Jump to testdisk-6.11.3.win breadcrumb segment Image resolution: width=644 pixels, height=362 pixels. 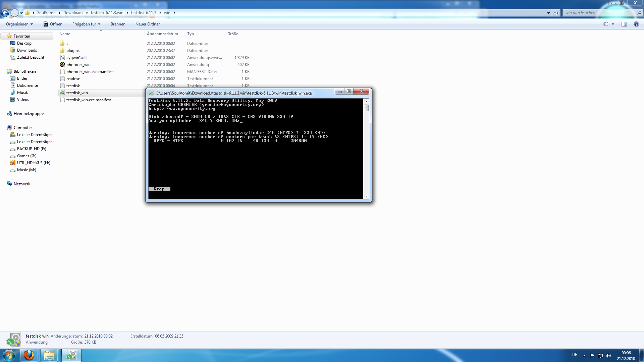pyautogui.click(x=107, y=13)
